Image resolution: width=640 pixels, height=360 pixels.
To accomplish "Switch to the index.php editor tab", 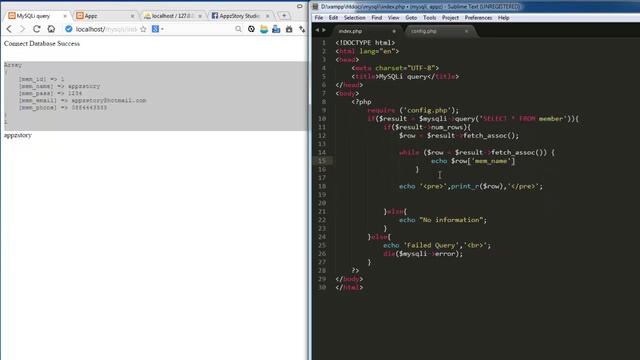I will click(x=365, y=31).
